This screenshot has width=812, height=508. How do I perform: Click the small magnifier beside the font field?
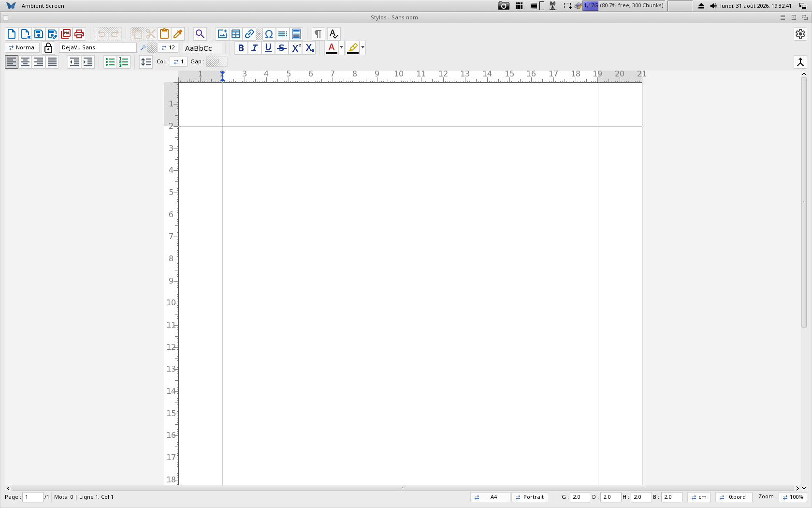tap(143, 48)
